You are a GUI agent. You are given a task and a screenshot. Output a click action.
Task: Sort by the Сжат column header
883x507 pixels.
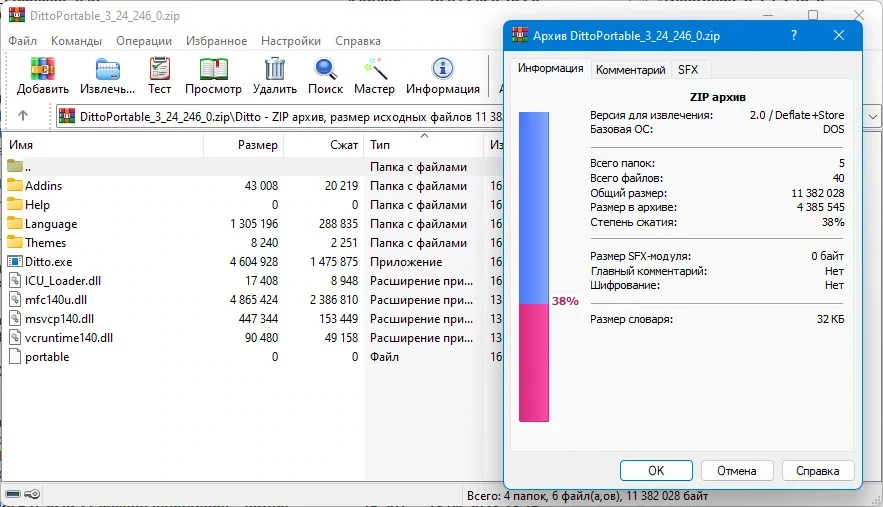point(324,145)
